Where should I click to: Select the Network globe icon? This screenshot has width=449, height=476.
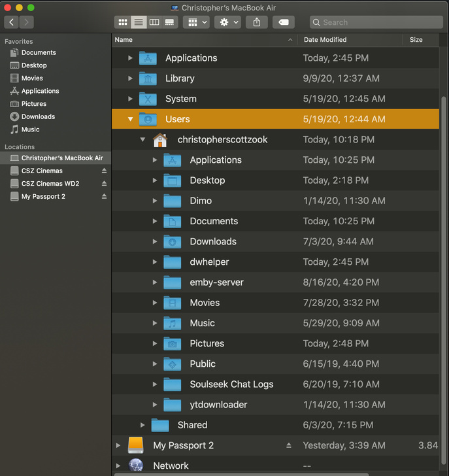tap(135, 465)
